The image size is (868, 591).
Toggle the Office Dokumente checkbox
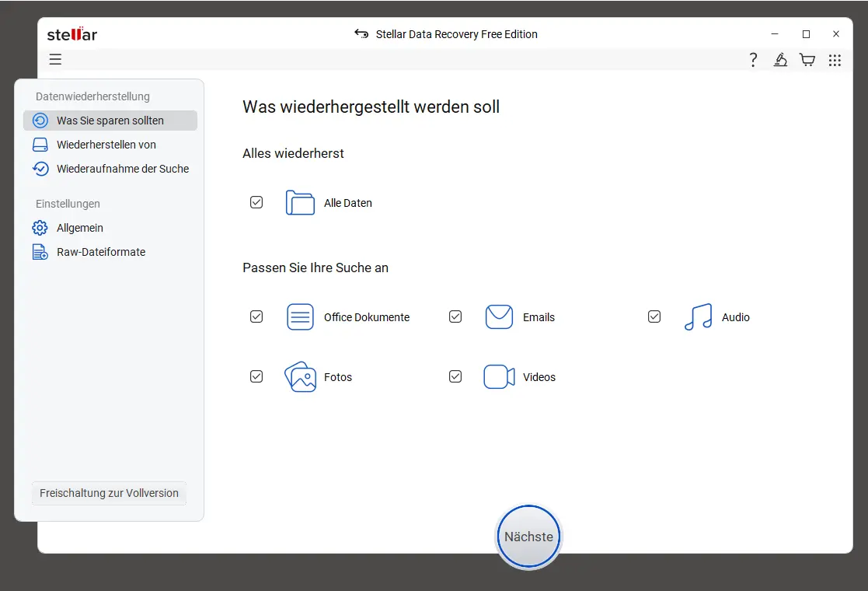click(256, 316)
